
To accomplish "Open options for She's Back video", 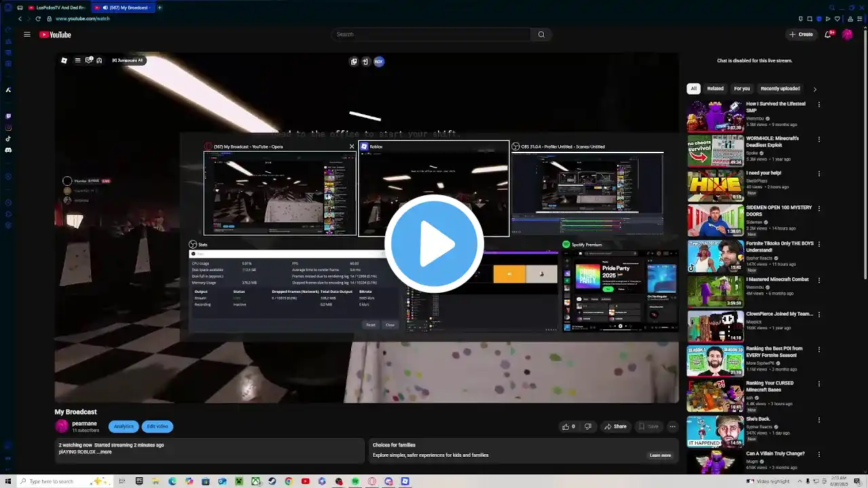I will point(819,419).
